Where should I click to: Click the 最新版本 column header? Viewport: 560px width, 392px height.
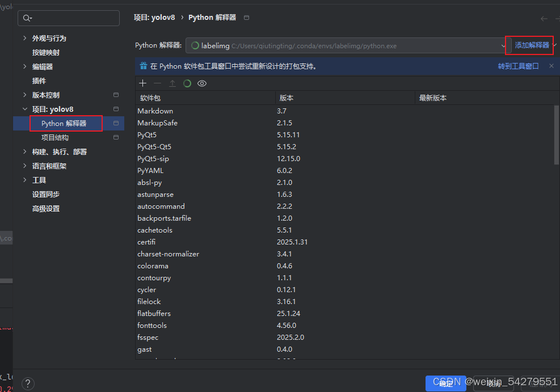tap(485, 98)
